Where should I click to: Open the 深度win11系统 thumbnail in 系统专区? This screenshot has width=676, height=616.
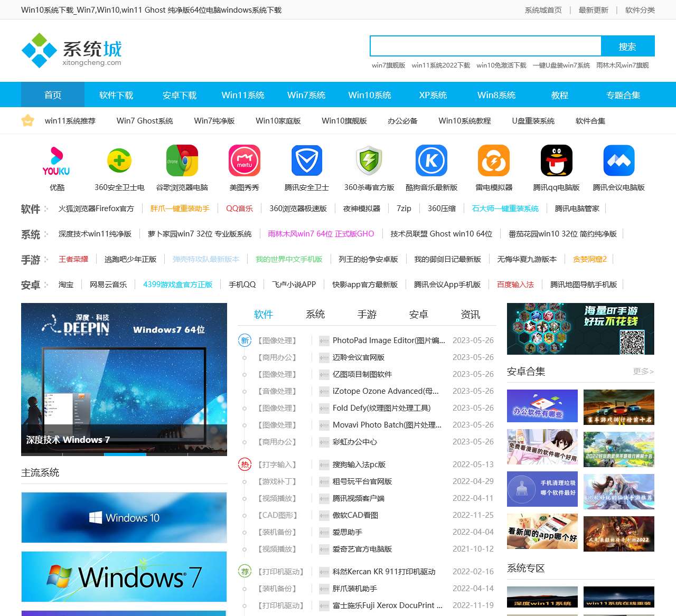542,597
